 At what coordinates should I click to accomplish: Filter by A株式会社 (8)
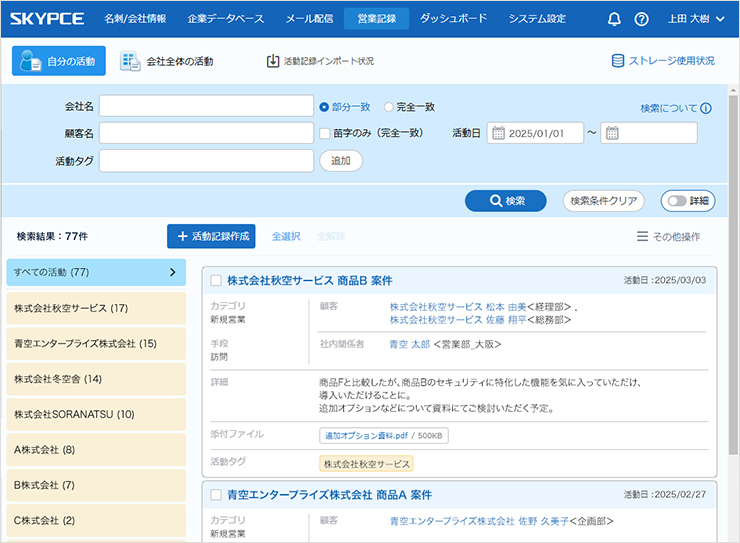tap(96, 450)
